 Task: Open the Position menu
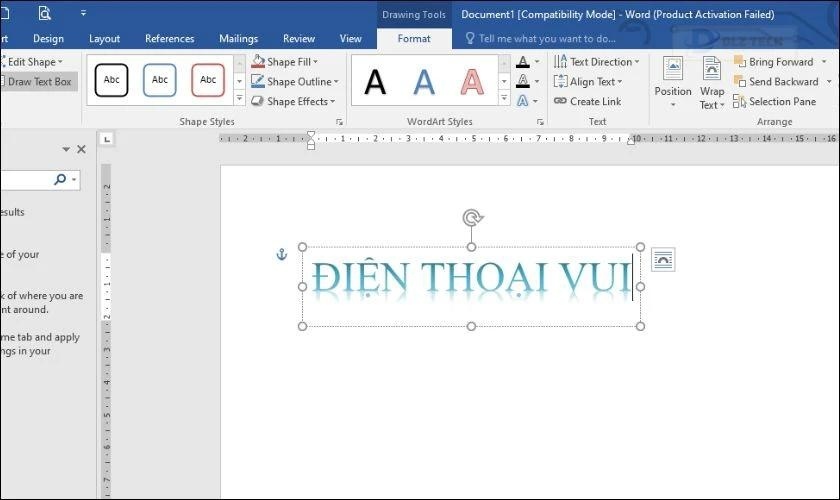click(x=673, y=82)
